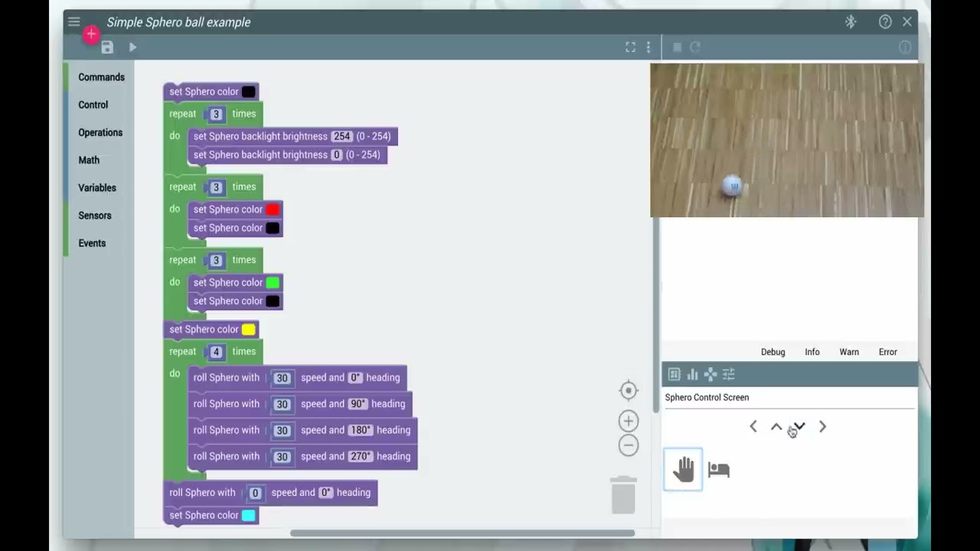
Task: Toggle fullscreen workspace view
Action: tap(630, 47)
